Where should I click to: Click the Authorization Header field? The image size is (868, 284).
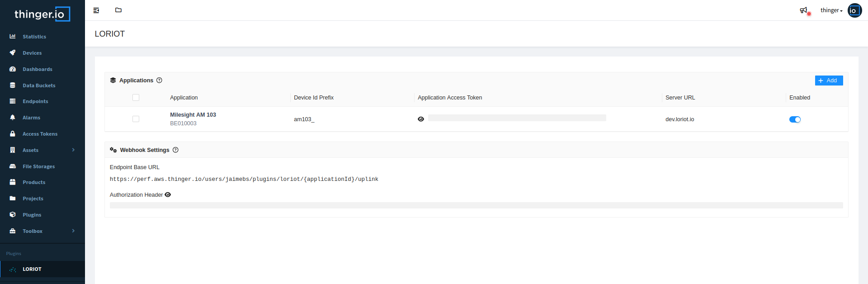tap(476, 205)
